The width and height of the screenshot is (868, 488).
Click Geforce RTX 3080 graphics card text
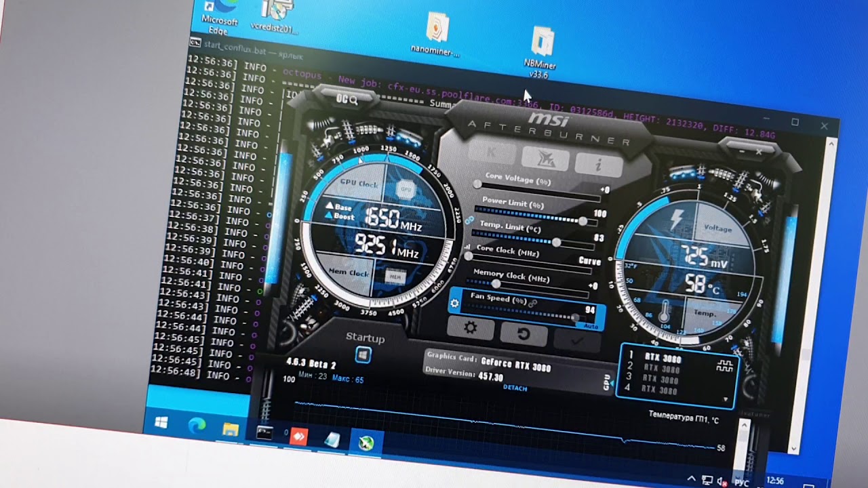click(515, 364)
